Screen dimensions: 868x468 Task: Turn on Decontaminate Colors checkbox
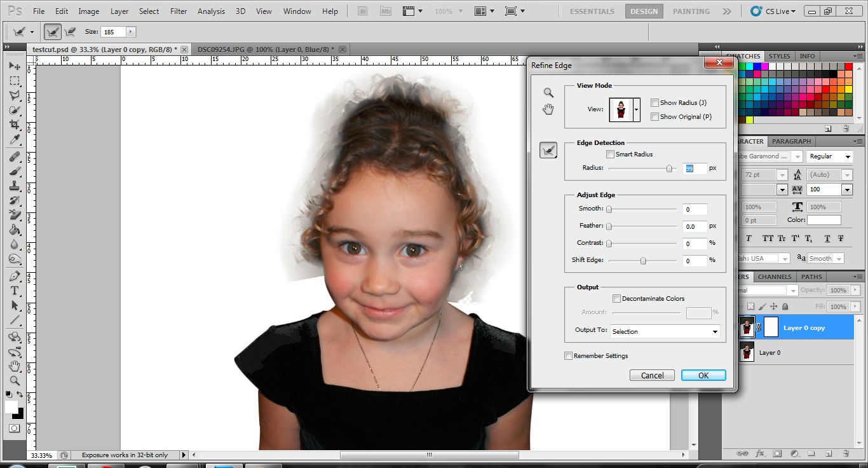tap(616, 298)
